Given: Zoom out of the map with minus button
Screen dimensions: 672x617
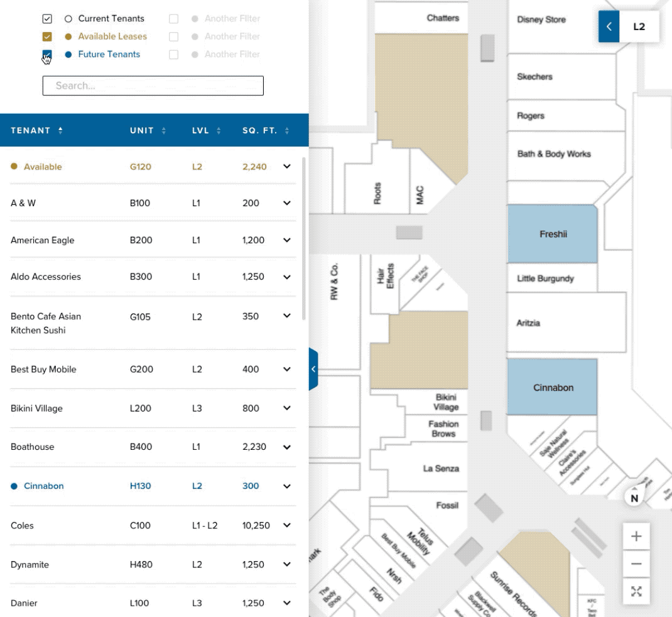Looking at the screenshot, I should point(636,564).
